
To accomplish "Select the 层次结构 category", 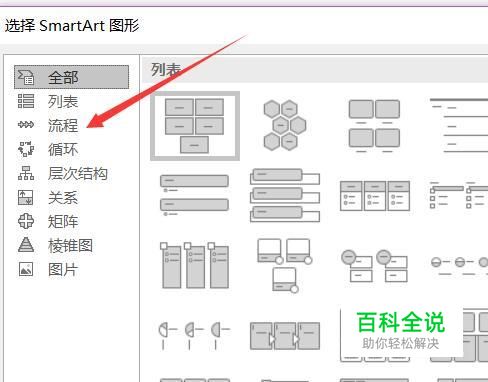I will point(78,173).
